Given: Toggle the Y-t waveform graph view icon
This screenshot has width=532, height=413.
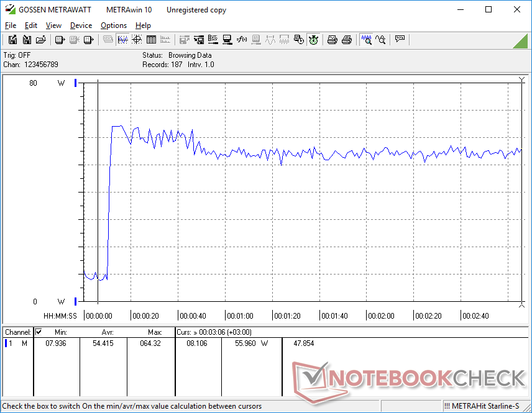Looking at the screenshot, I should click(122, 40).
